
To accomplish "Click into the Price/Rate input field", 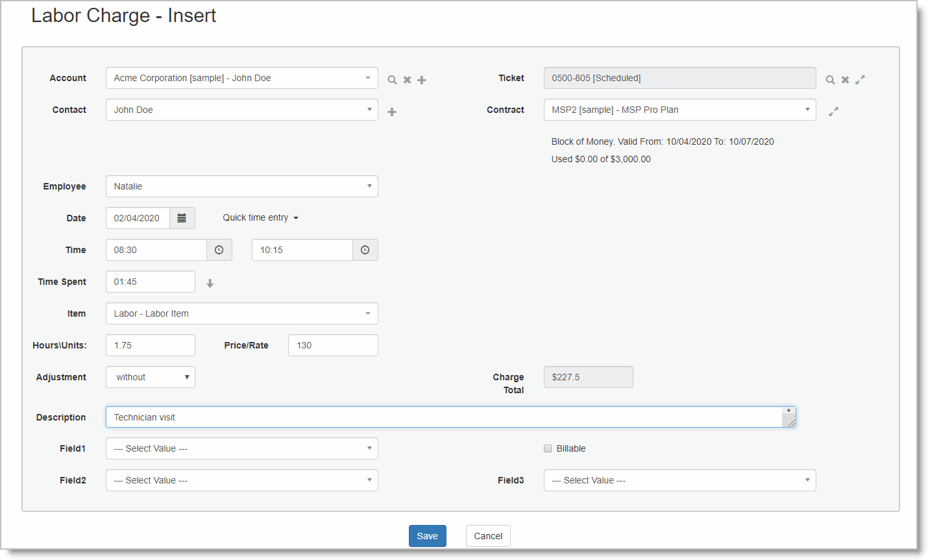I will [333, 345].
